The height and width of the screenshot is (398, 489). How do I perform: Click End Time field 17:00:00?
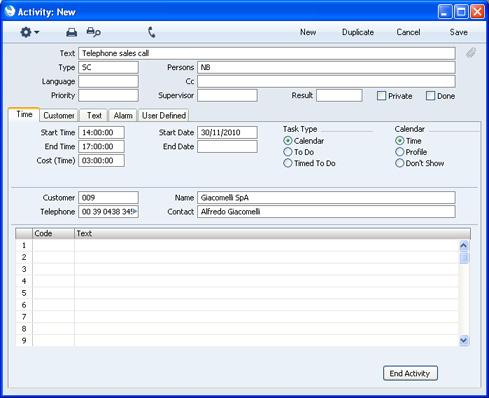pyautogui.click(x=101, y=146)
